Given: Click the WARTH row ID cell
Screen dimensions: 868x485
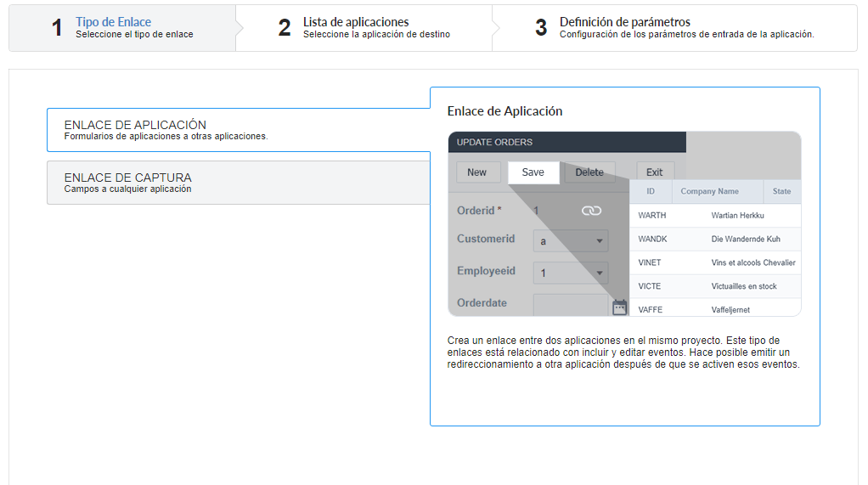Looking at the screenshot, I should pyautogui.click(x=652, y=216).
